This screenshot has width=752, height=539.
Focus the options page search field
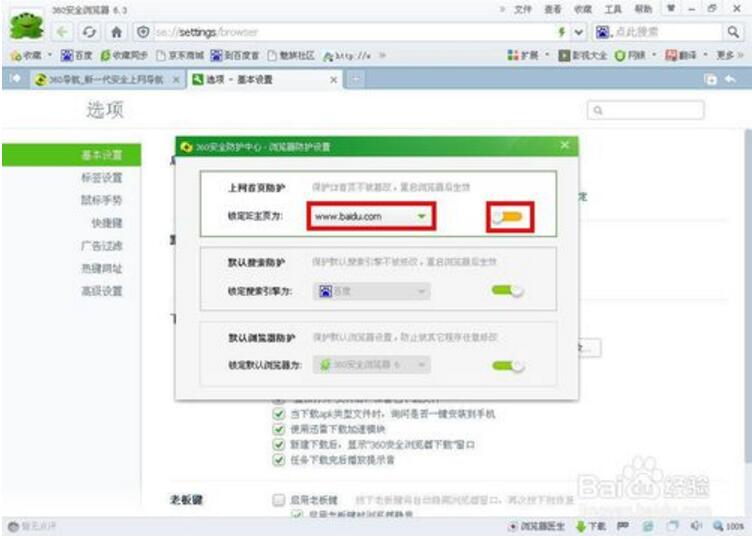[646, 110]
